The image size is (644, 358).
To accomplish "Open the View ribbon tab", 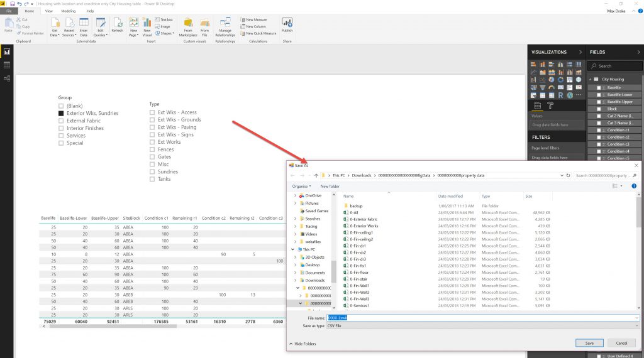I will [48, 11].
